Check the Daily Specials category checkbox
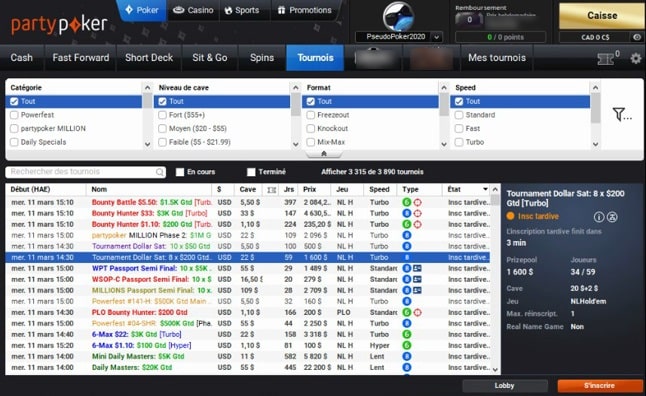646x396 pixels. pos(14,142)
